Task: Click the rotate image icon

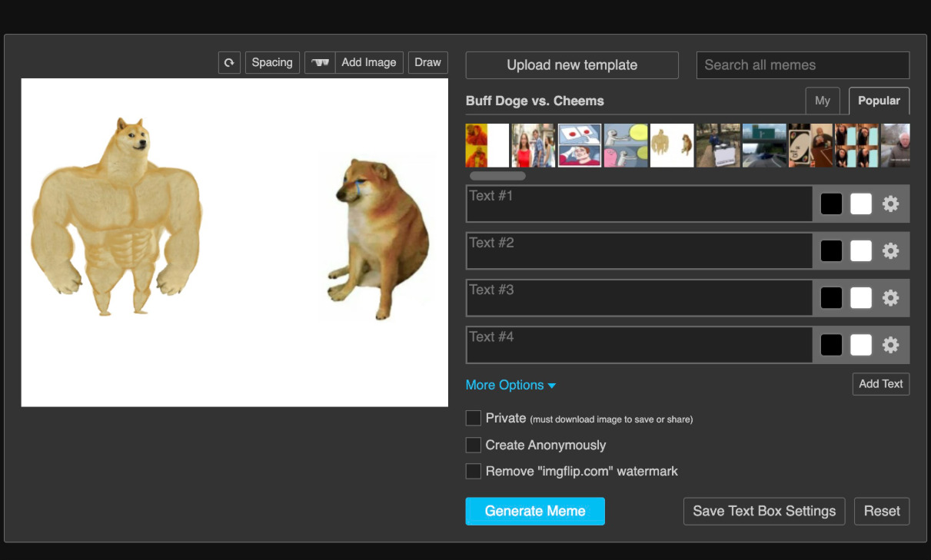Action: pyautogui.click(x=229, y=63)
